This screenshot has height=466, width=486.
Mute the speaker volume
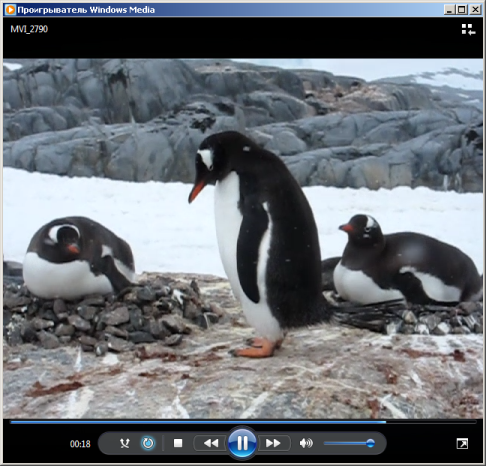coord(306,443)
